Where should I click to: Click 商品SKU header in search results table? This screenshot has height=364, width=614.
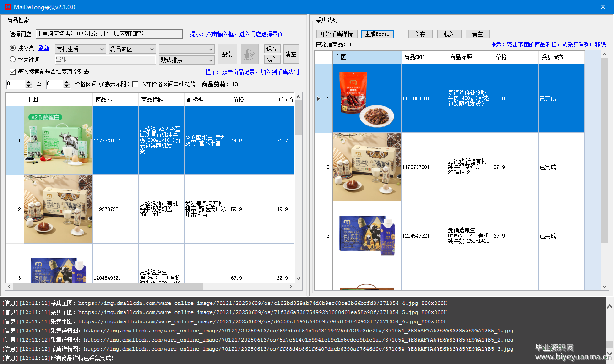(115, 99)
